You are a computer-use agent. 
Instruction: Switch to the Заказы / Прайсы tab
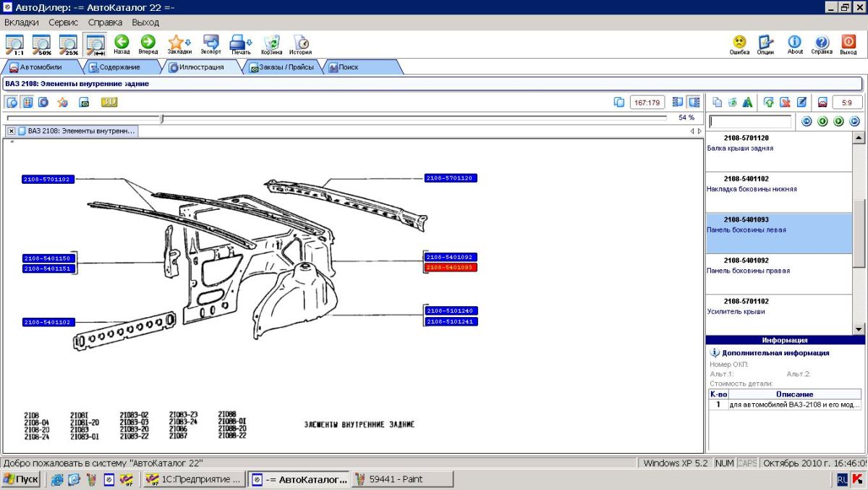pos(281,67)
